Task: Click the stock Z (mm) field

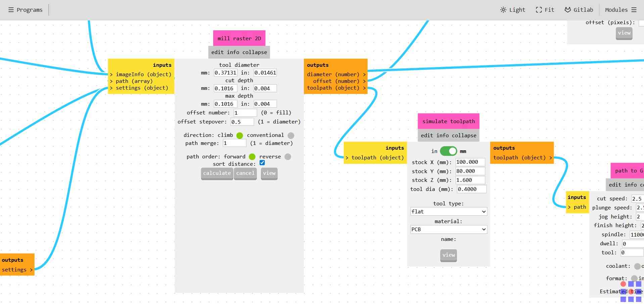Action: (x=470, y=180)
